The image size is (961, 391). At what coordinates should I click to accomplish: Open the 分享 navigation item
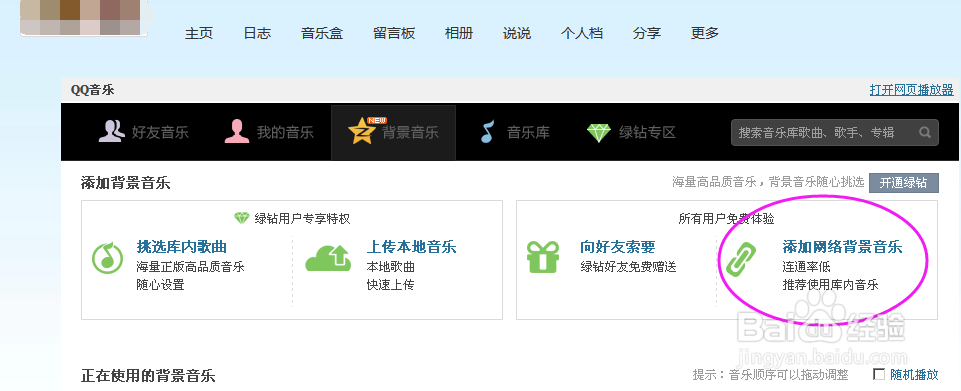click(647, 33)
